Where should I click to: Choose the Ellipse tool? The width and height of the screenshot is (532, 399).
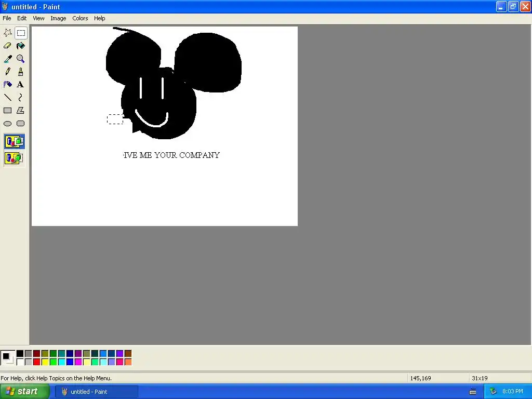pyautogui.click(x=7, y=124)
